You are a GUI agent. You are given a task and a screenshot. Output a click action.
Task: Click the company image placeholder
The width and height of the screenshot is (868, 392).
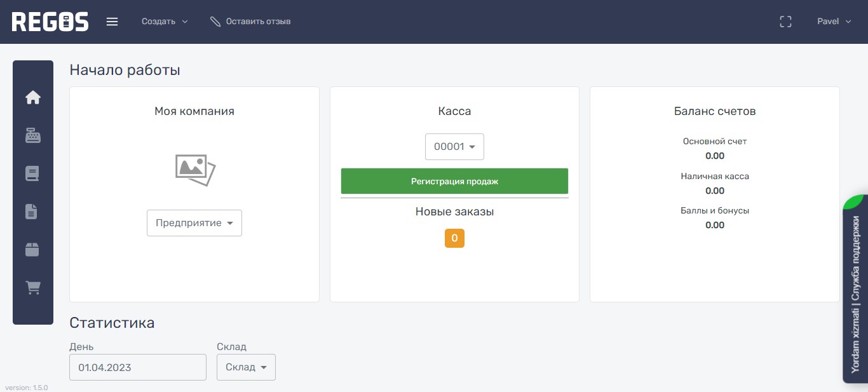[195, 170]
